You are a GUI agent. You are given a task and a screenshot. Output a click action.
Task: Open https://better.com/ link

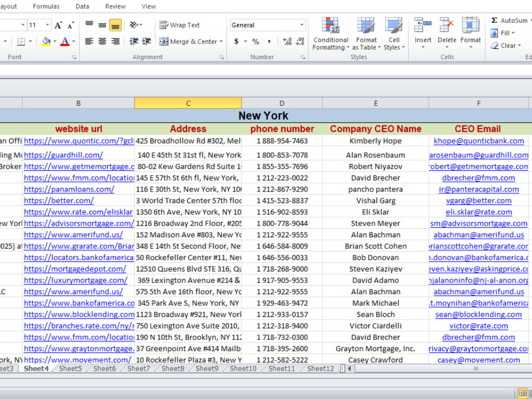pyautogui.click(x=59, y=201)
